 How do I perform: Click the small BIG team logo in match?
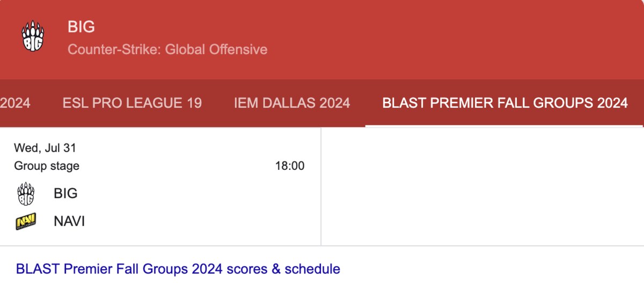pyautogui.click(x=26, y=193)
